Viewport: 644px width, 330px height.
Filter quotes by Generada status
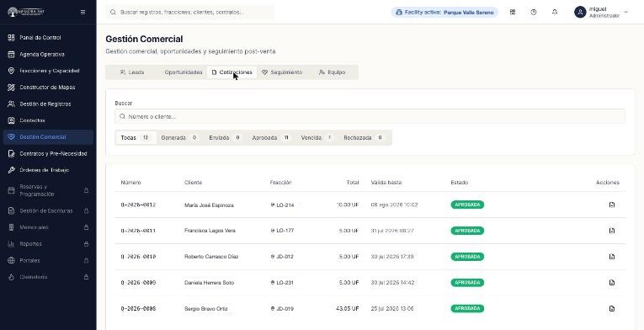pos(179,138)
